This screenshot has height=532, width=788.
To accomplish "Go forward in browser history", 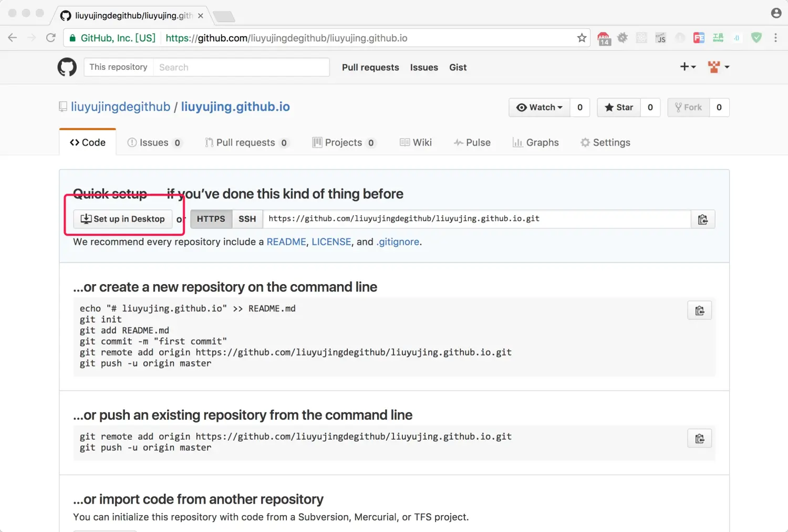I will click(32, 38).
